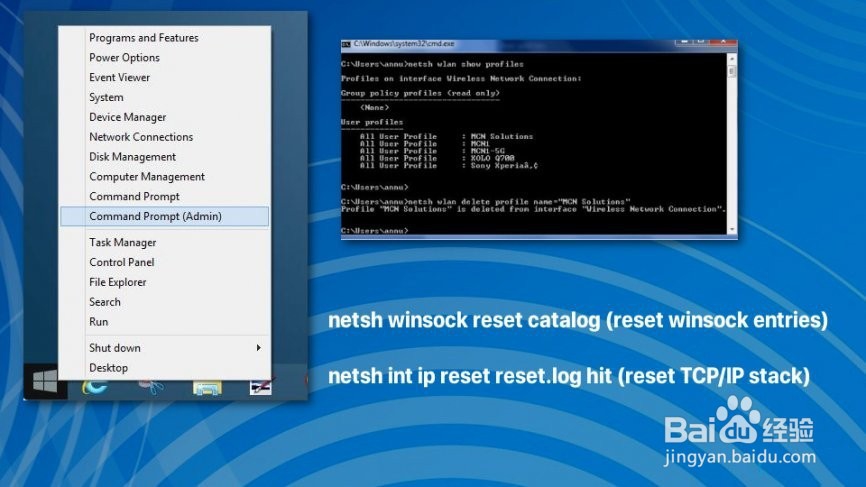
Task: Open Computer Management
Action: 165,177
